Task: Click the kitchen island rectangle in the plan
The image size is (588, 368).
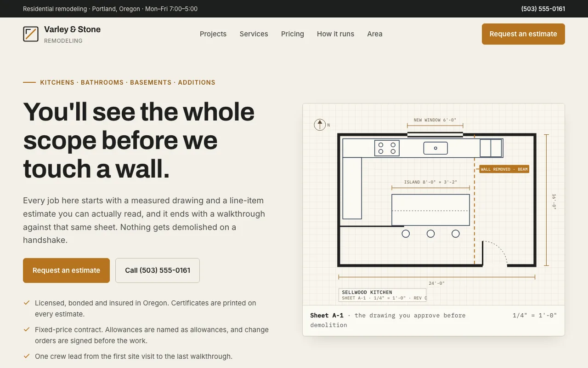Action: click(430, 210)
